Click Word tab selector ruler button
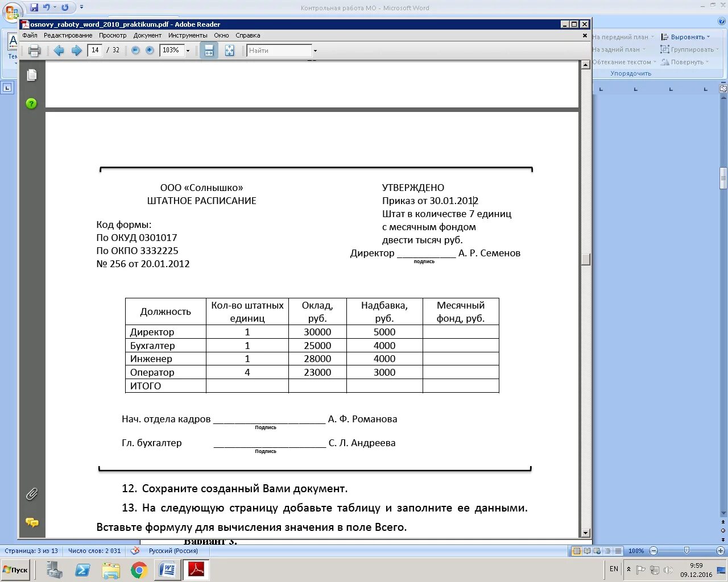The width and height of the screenshot is (728, 582). [x=7, y=88]
